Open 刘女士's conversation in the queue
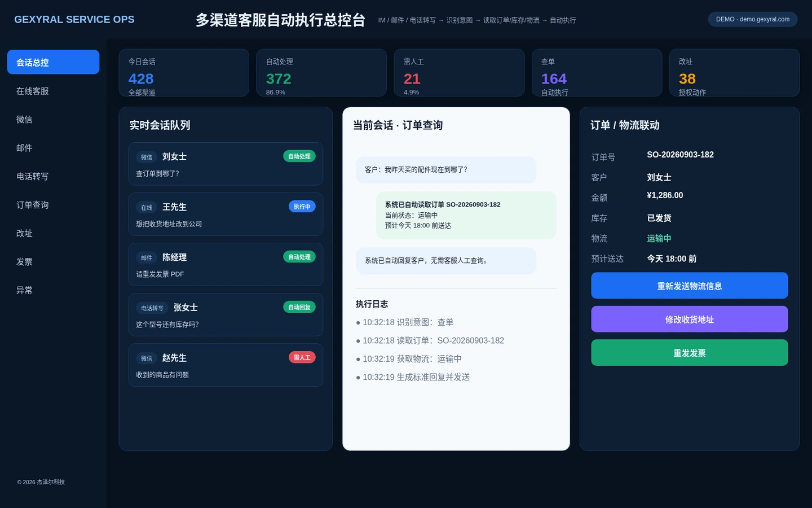The height and width of the screenshot is (508, 812). (226, 164)
